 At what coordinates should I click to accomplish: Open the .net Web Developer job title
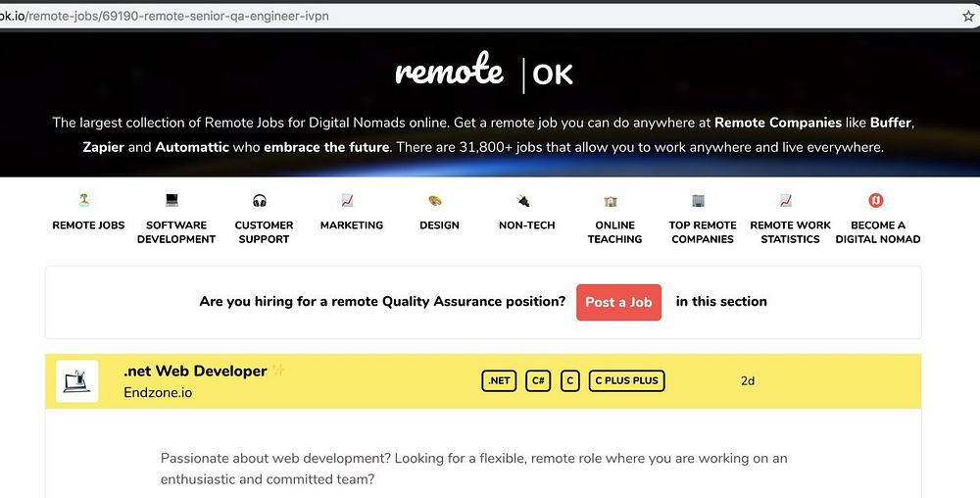click(195, 372)
